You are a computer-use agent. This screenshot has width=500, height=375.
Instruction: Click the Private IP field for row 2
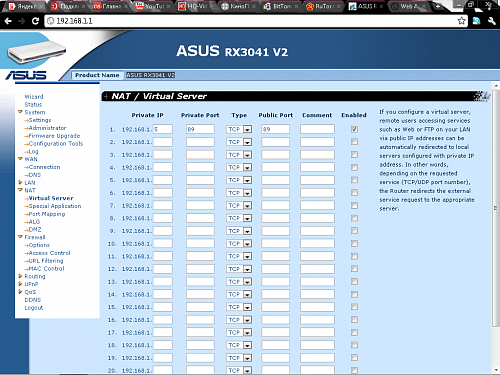click(x=163, y=142)
